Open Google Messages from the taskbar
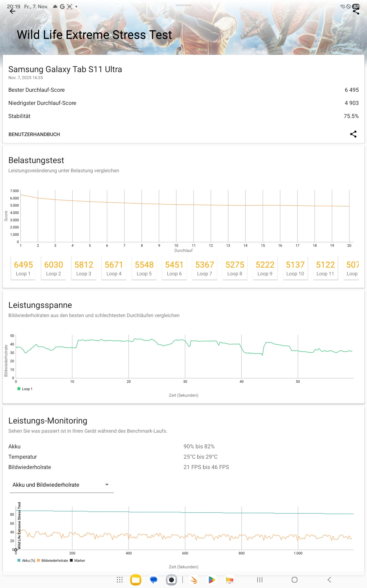367x588 pixels. coord(153,580)
